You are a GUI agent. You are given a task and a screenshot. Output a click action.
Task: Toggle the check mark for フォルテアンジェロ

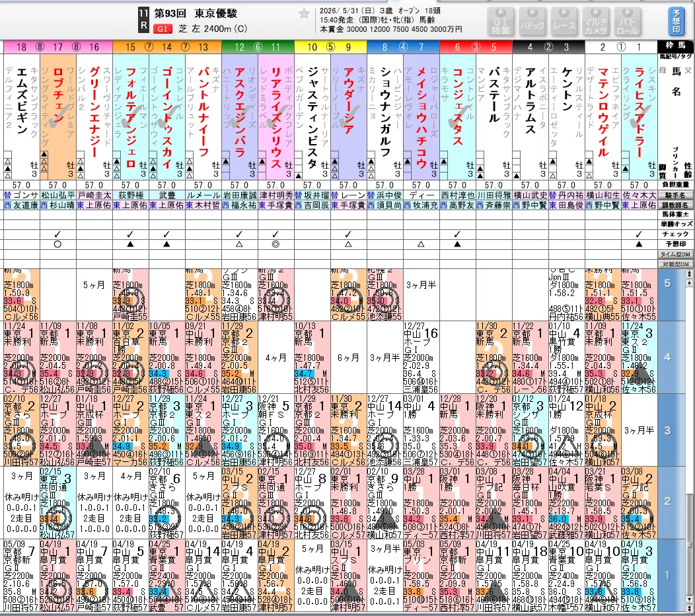click(130, 234)
